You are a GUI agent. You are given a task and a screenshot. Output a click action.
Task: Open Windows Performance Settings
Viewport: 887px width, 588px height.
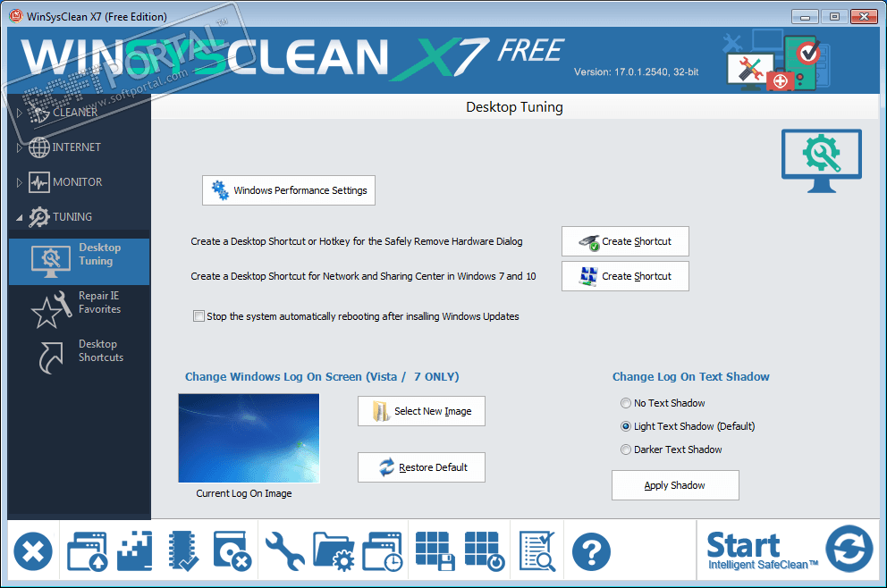pyautogui.click(x=289, y=190)
